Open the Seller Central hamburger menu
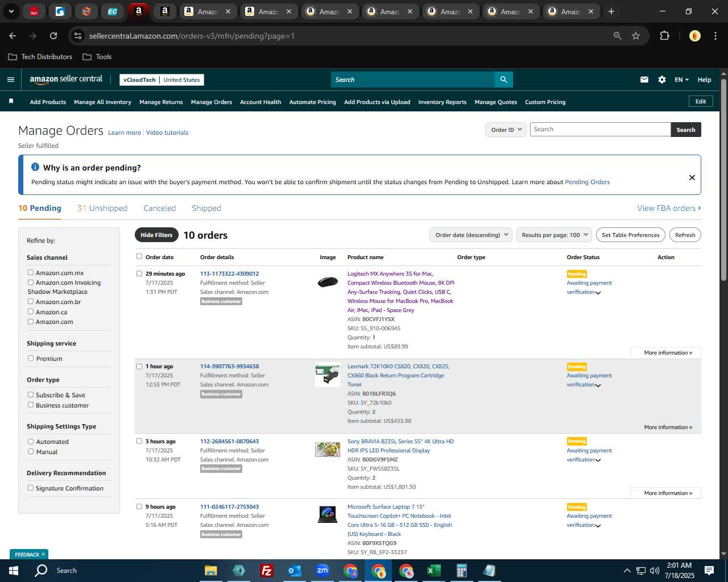 (x=10, y=80)
